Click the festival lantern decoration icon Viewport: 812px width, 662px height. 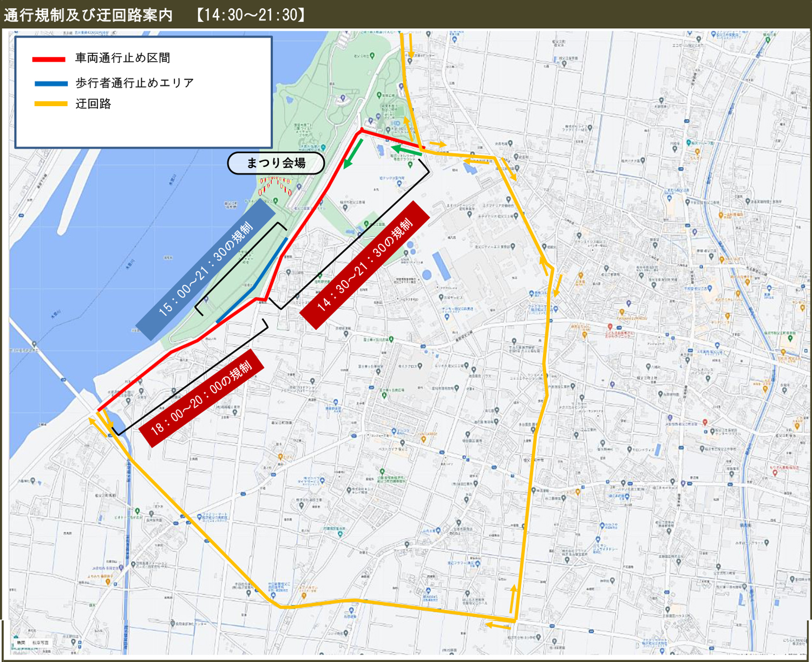(x=276, y=185)
